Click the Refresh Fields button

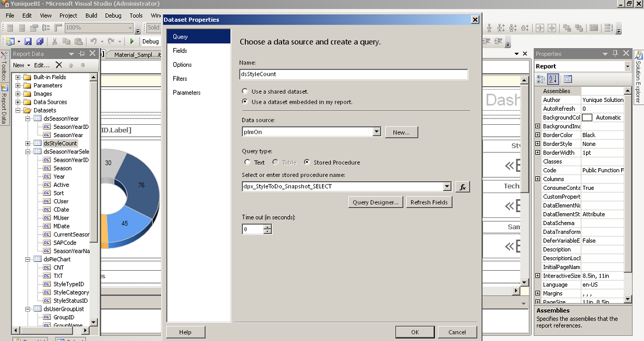click(429, 202)
